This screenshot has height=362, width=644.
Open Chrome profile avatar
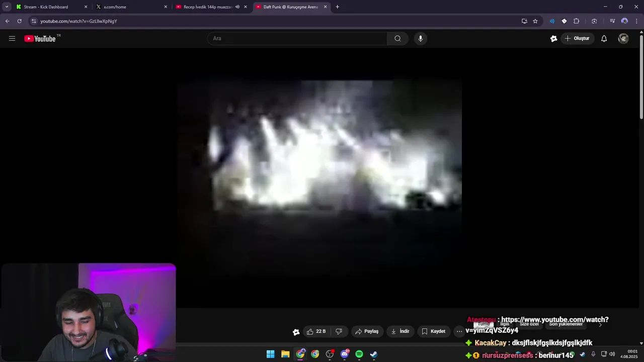(624, 21)
